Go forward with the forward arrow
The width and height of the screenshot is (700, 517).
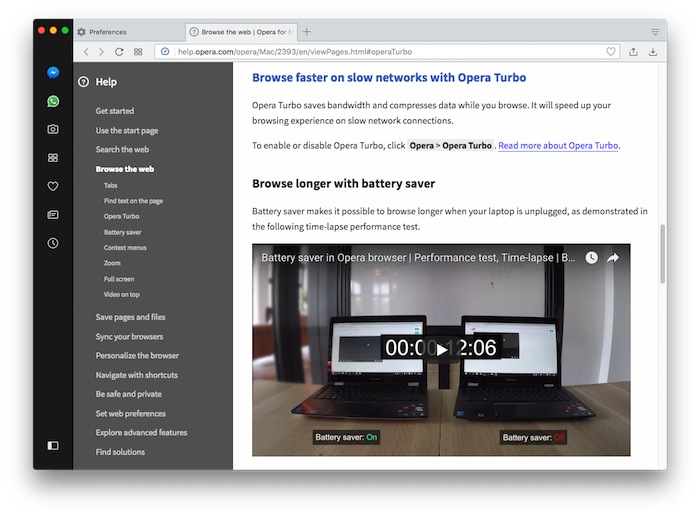coord(102,52)
